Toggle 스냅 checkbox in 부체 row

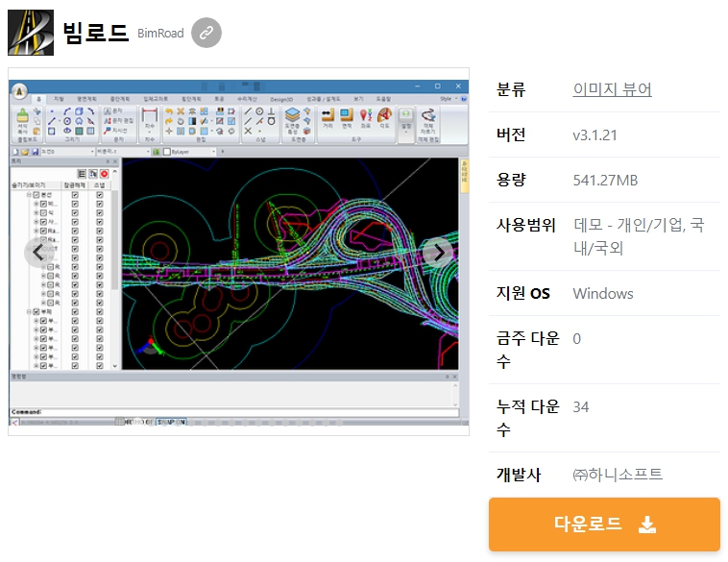pos(99,311)
